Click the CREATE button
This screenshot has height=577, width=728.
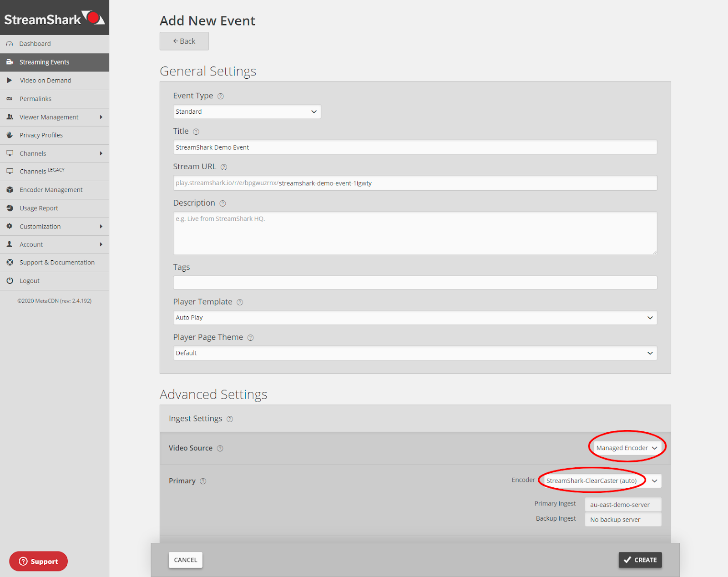coord(640,560)
